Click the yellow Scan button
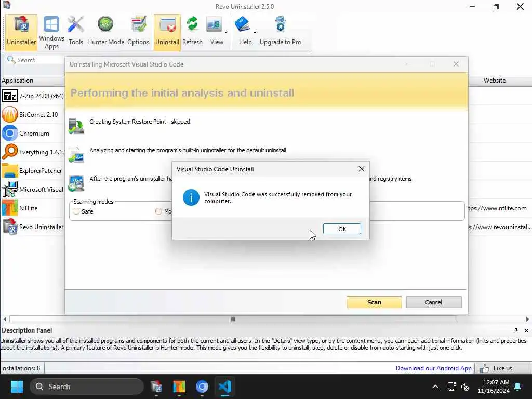Viewport: 532px width, 399px height. [374, 302]
